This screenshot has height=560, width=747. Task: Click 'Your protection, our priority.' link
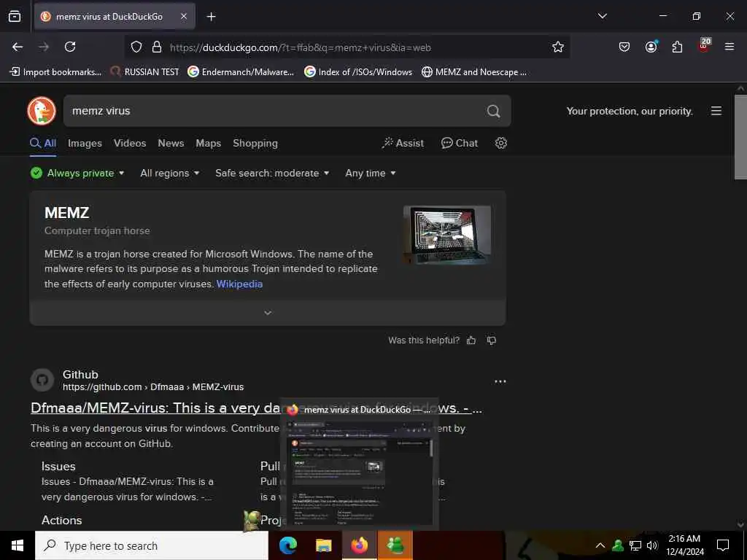click(630, 111)
